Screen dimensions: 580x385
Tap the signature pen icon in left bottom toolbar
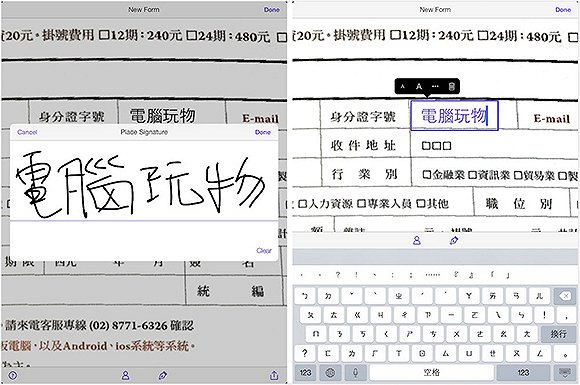pyautogui.click(x=163, y=375)
